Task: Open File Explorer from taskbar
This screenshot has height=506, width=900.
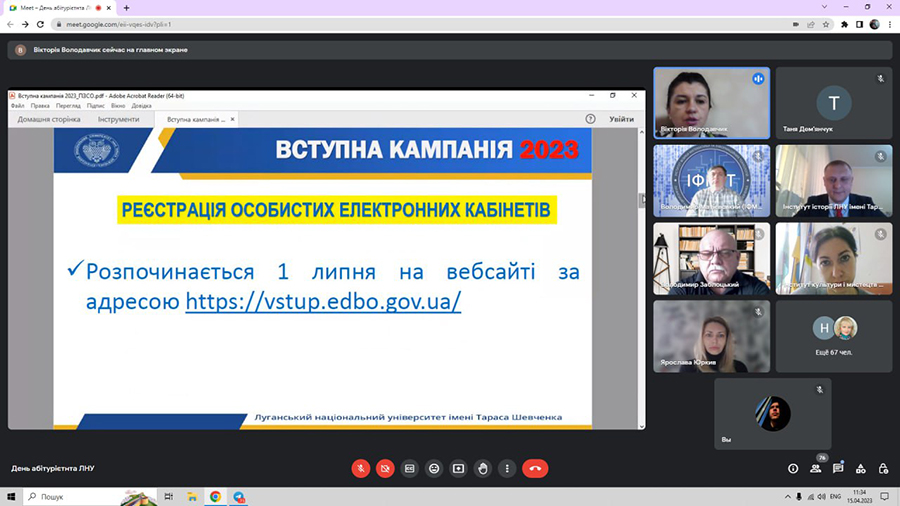Action: pyautogui.click(x=192, y=497)
